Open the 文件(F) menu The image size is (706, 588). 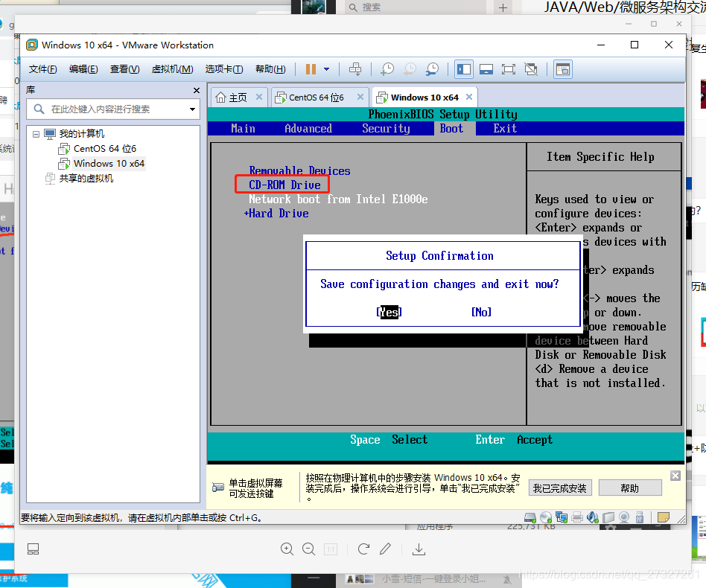[42, 69]
